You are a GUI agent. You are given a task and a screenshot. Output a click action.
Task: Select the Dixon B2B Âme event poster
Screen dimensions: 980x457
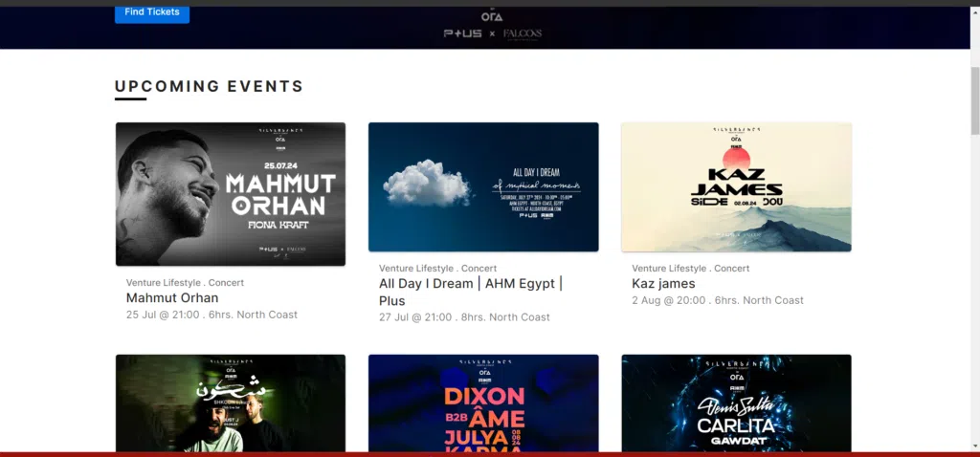pyautogui.click(x=483, y=403)
